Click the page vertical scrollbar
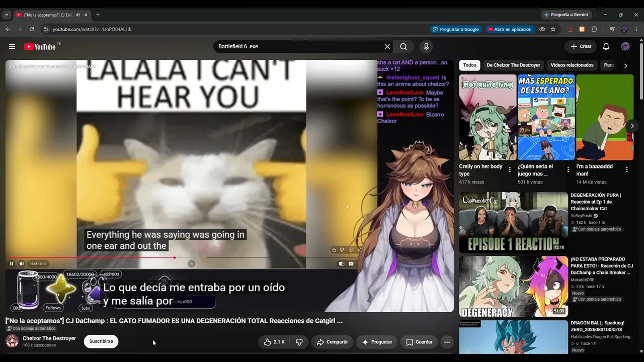The height and width of the screenshot is (362, 644). click(x=641, y=70)
